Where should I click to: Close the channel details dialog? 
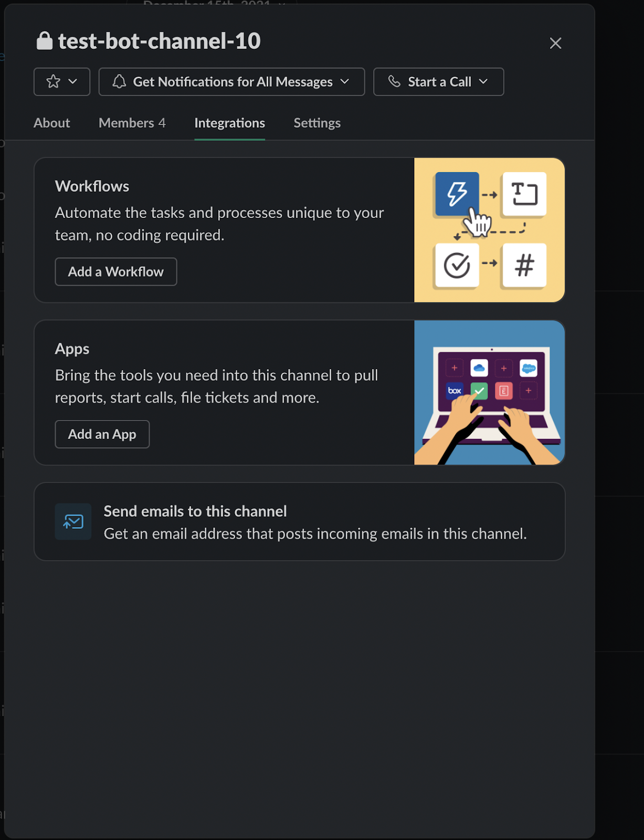[x=555, y=43]
